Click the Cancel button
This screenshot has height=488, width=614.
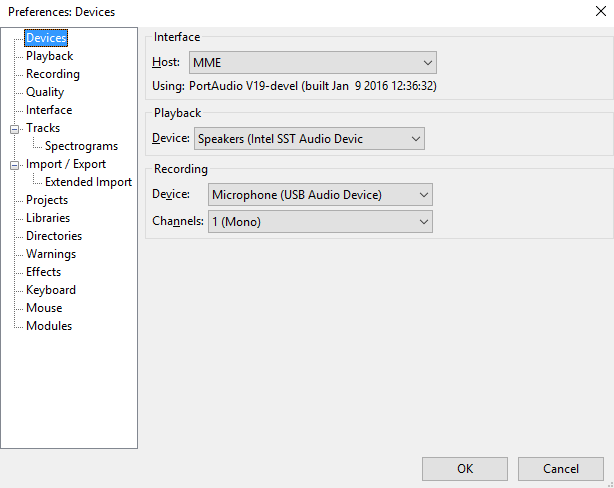click(561, 469)
